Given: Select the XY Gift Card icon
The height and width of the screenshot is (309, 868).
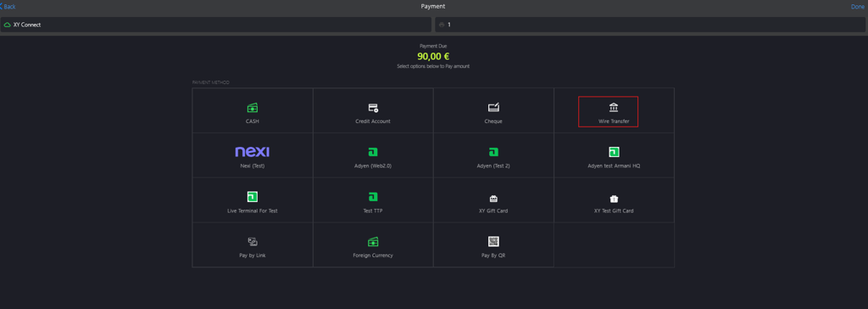Looking at the screenshot, I should click(493, 198).
